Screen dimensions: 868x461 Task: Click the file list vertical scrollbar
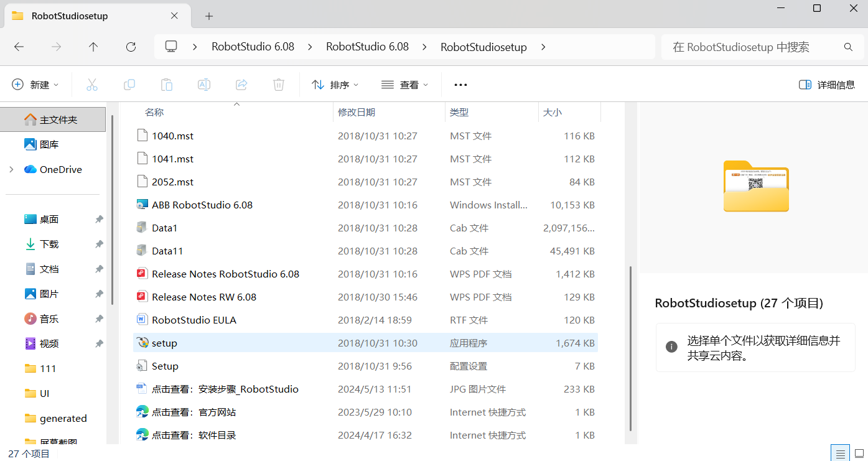click(x=631, y=348)
